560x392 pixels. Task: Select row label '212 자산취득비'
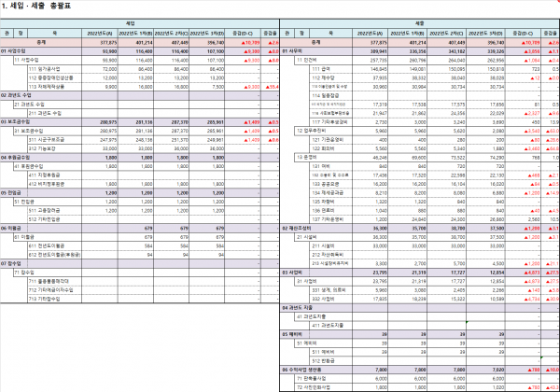[x=328, y=255]
